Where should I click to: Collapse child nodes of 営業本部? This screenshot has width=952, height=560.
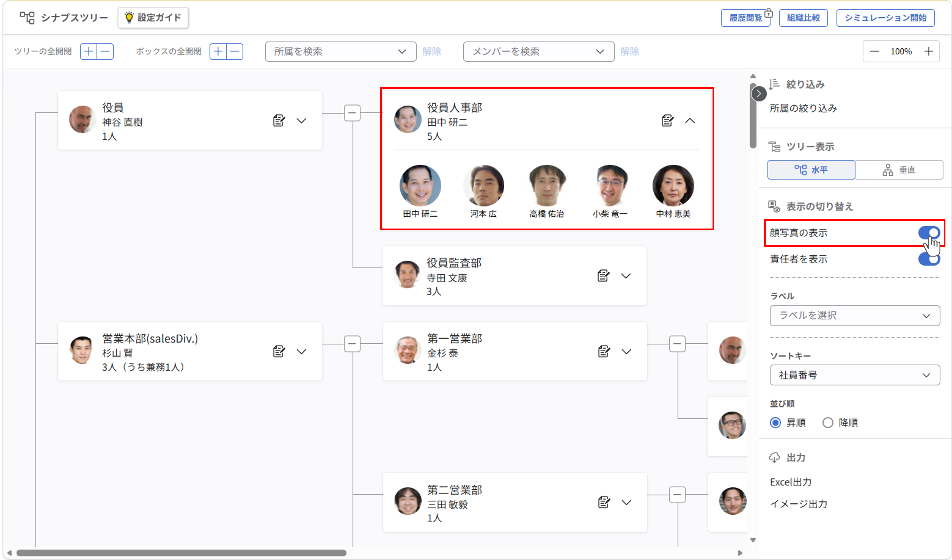coord(352,344)
